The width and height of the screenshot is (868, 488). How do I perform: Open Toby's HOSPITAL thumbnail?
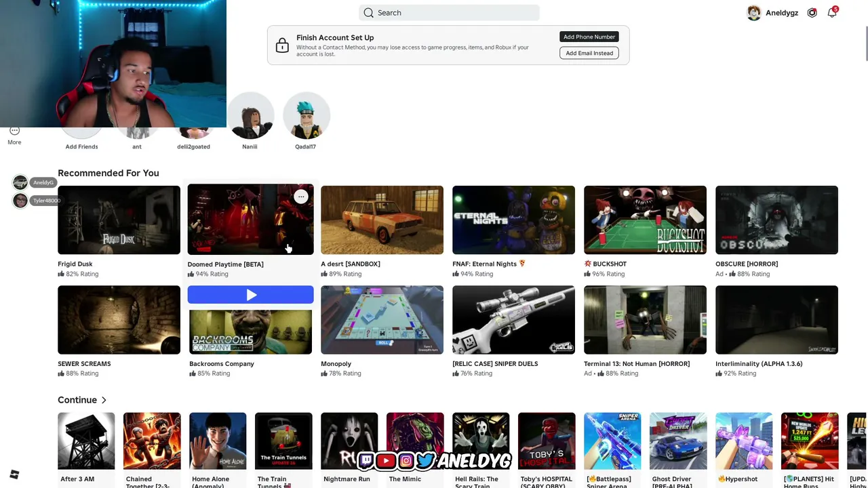[x=547, y=441]
